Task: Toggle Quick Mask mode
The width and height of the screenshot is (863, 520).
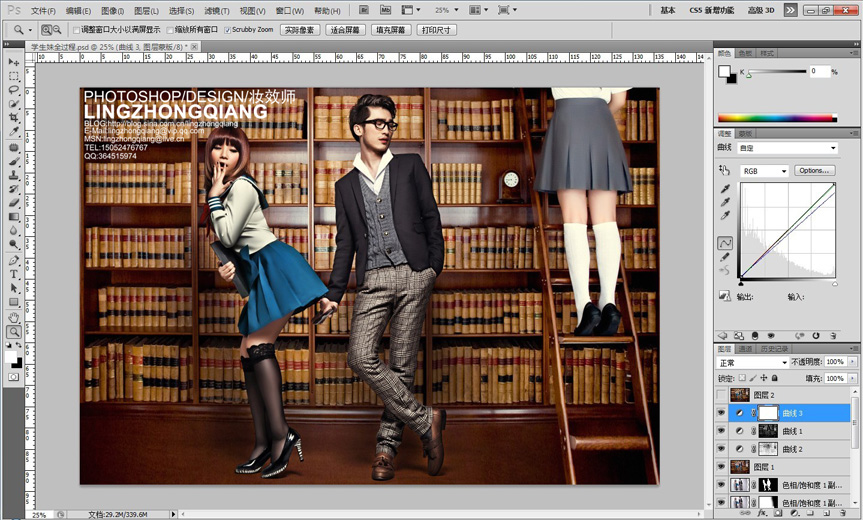Action: 13,377
